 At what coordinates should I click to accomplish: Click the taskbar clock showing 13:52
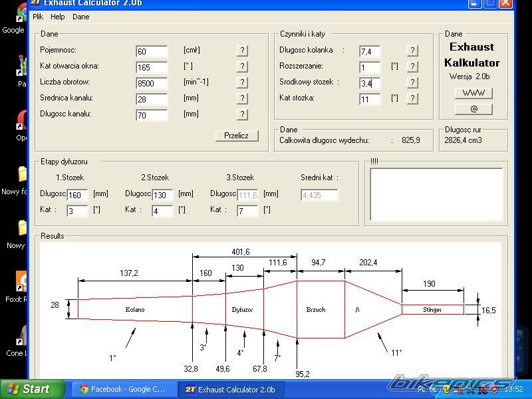pyautogui.click(x=513, y=389)
